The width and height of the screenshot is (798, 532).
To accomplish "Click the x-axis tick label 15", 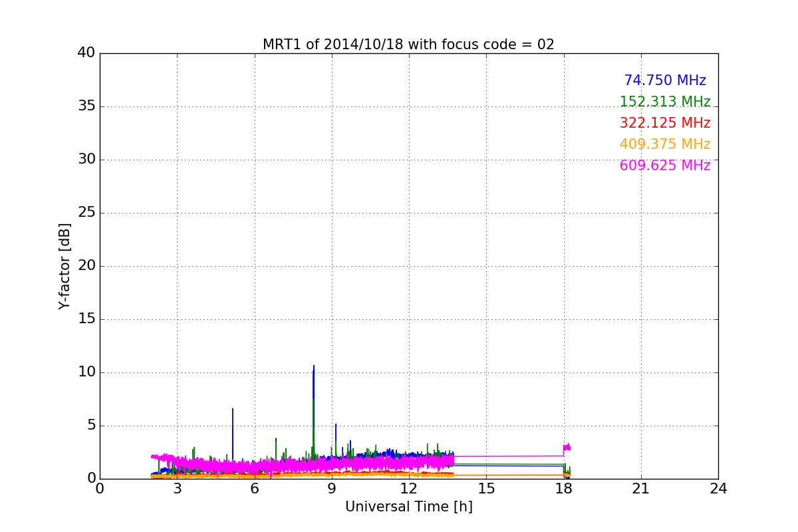I will [486, 489].
